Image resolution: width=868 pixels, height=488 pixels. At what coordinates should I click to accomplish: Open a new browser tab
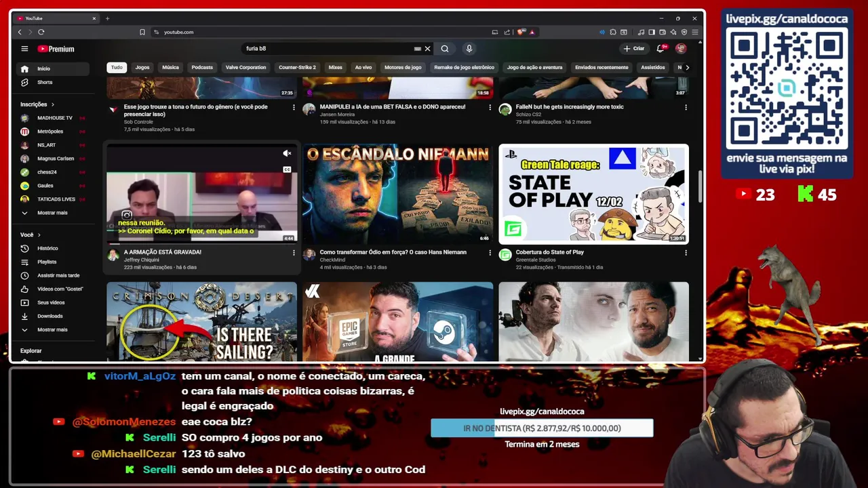[107, 18]
